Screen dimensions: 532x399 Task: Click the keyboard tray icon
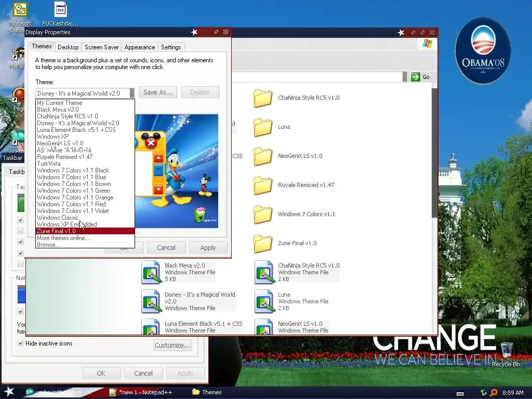coord(460,393)
